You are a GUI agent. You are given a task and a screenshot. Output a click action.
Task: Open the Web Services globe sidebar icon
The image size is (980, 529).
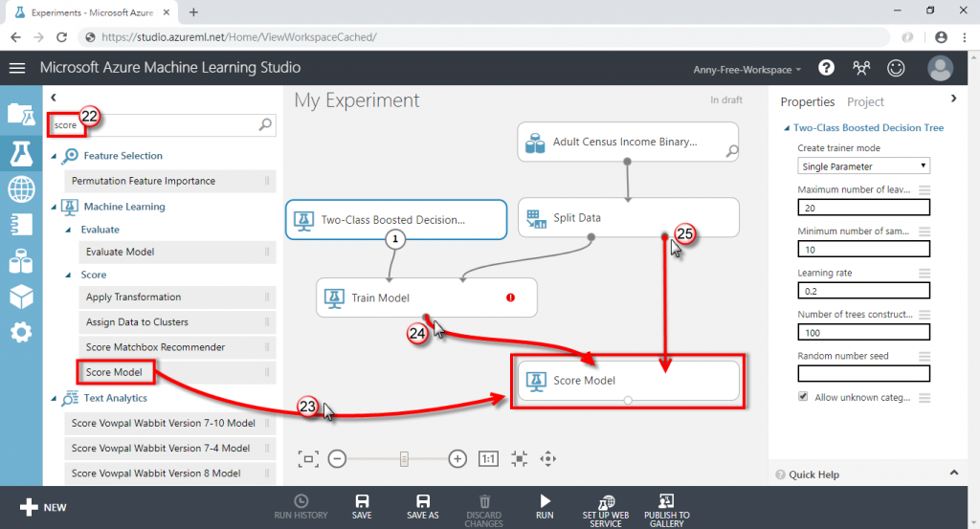click(21, 189)
